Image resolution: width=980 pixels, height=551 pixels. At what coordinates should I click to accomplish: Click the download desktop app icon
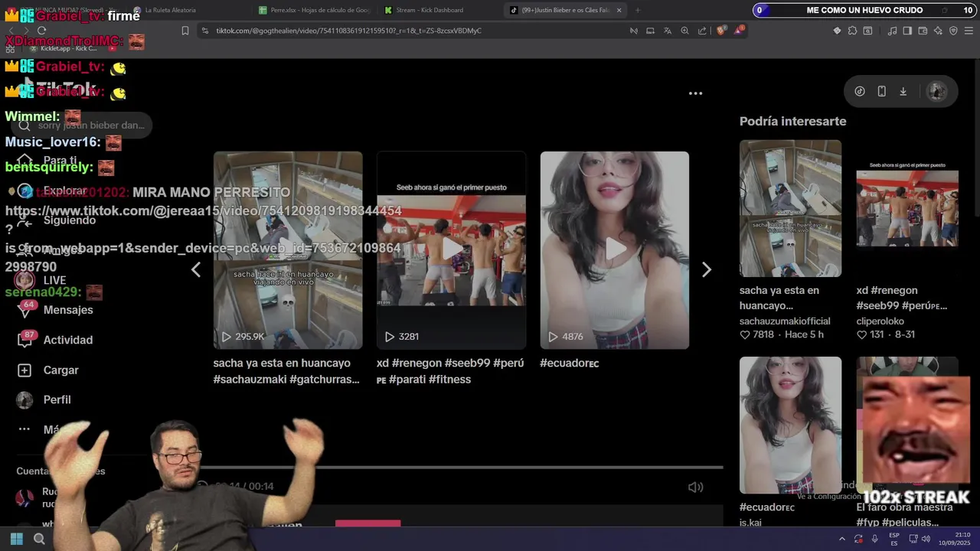(x=903, y=91)
